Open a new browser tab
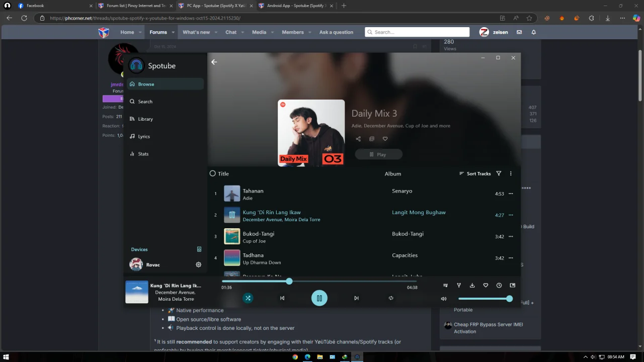Viewport: 644px width, 362px height. (344, 6)
